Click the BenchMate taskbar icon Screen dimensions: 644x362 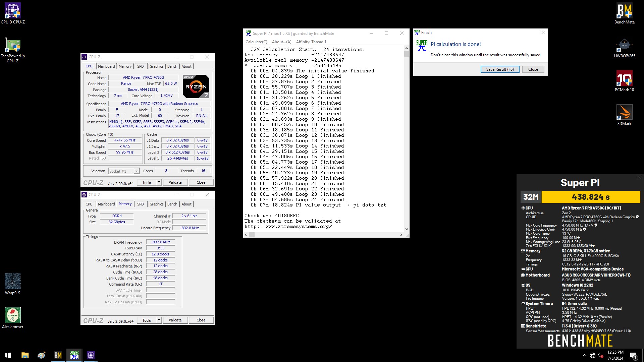tap(58, 355)
